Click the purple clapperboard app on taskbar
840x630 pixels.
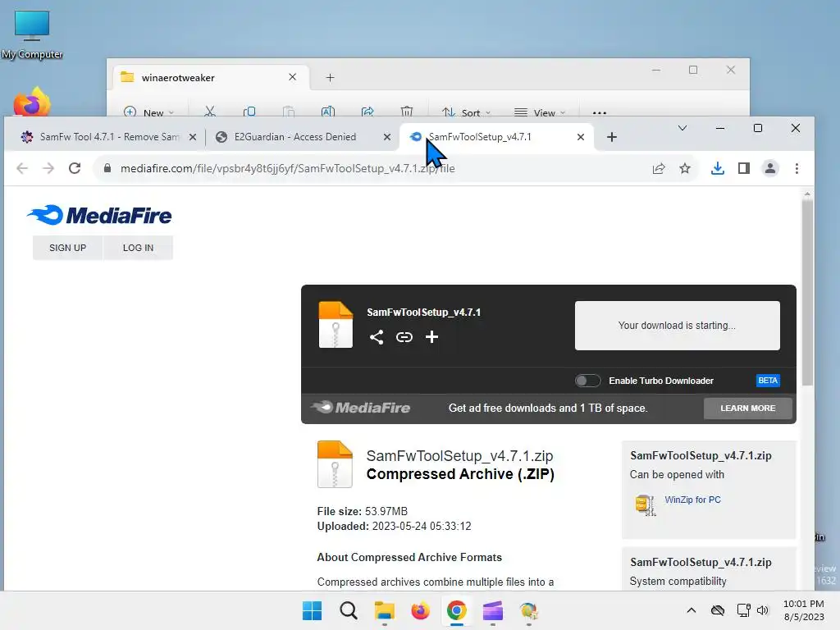point(493,610)
